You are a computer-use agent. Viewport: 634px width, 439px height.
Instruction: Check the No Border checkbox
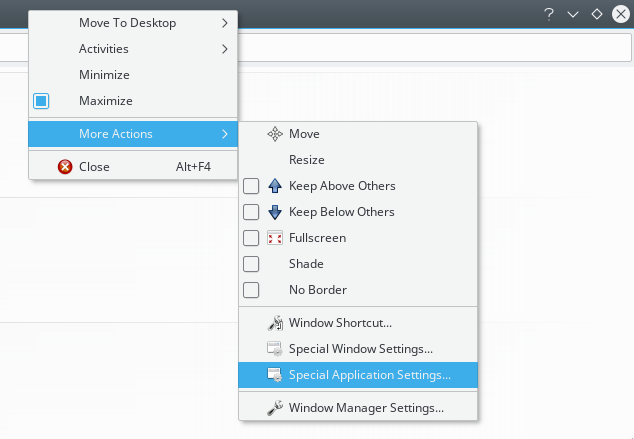pos(251,290)
